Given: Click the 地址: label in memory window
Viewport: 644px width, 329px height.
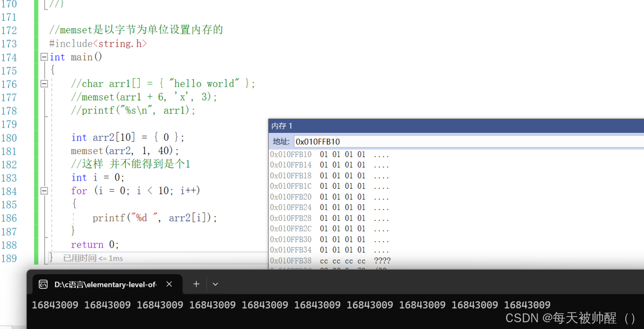Looking at the screenshot, I should coord(281,142).
